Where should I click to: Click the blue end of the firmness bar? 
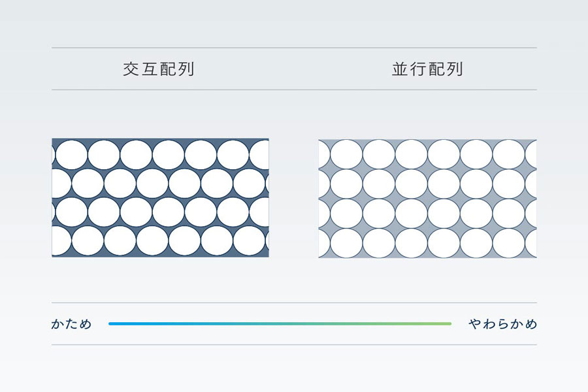tap(111, 324)
